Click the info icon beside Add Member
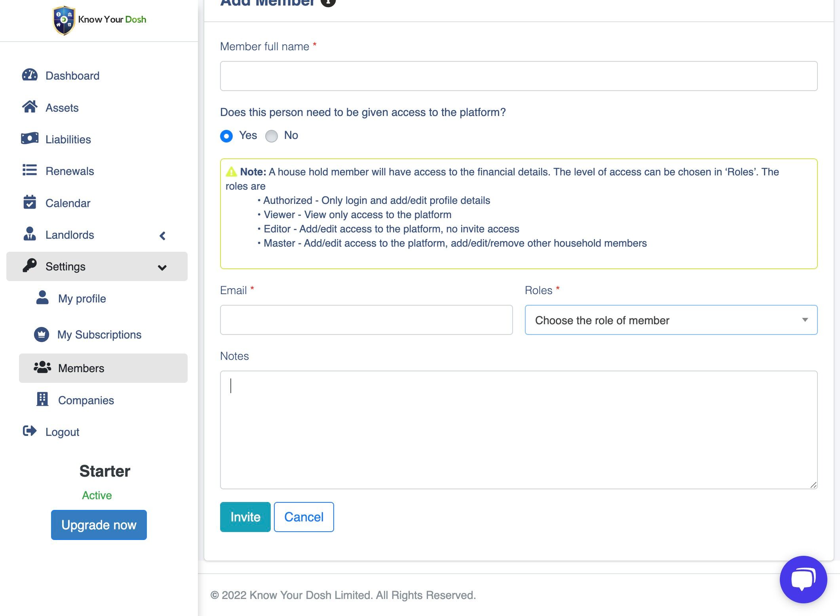Screen dimensions: 840x616 pos(328,2)
